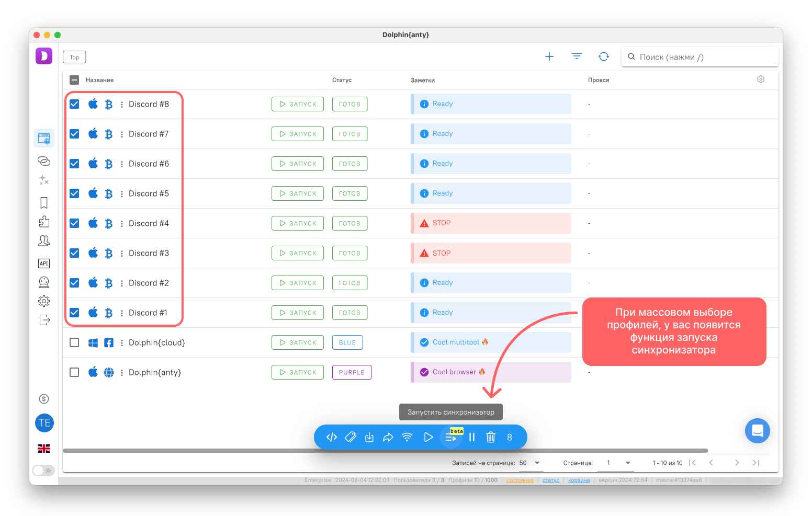Open the billing dollar icon

[x=44, y=399]
